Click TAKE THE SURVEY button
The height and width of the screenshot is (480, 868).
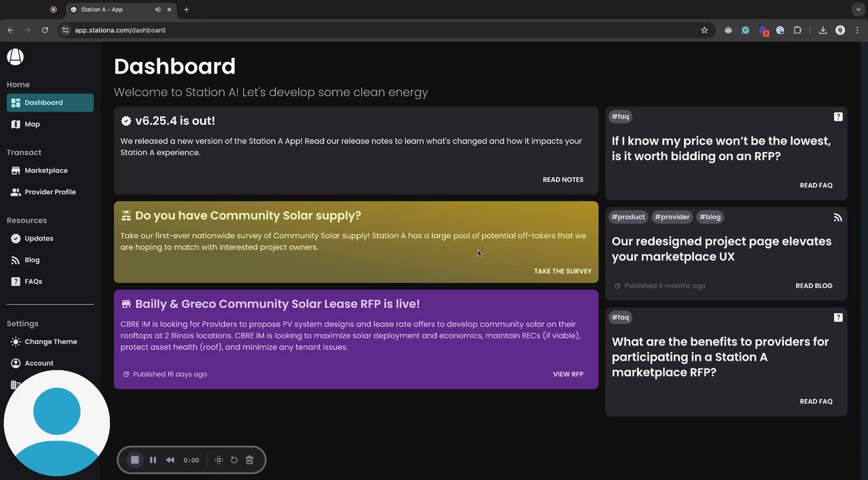[563, 271]
